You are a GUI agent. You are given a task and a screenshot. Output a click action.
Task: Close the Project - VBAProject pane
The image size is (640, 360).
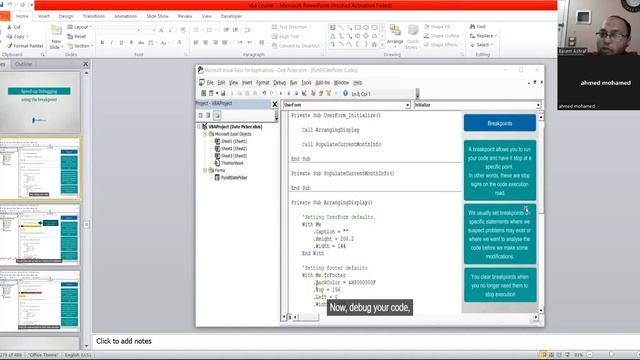click(x=275, y=104)
